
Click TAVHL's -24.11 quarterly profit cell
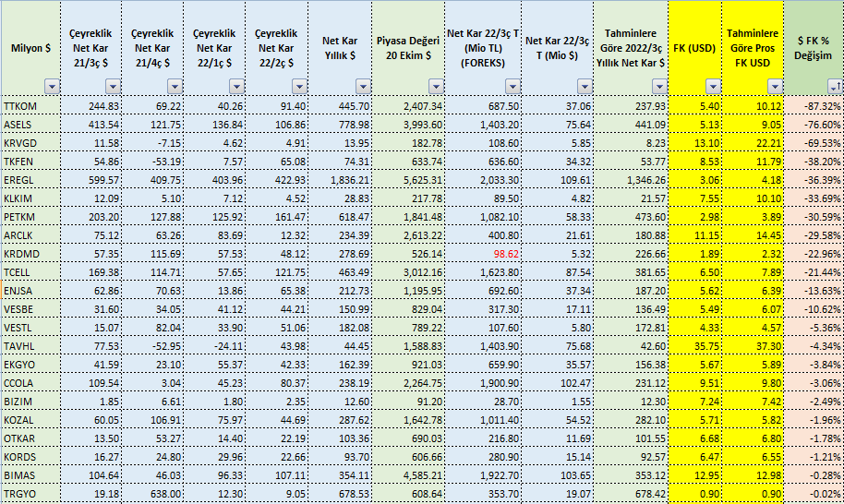(x=215, y=346)
